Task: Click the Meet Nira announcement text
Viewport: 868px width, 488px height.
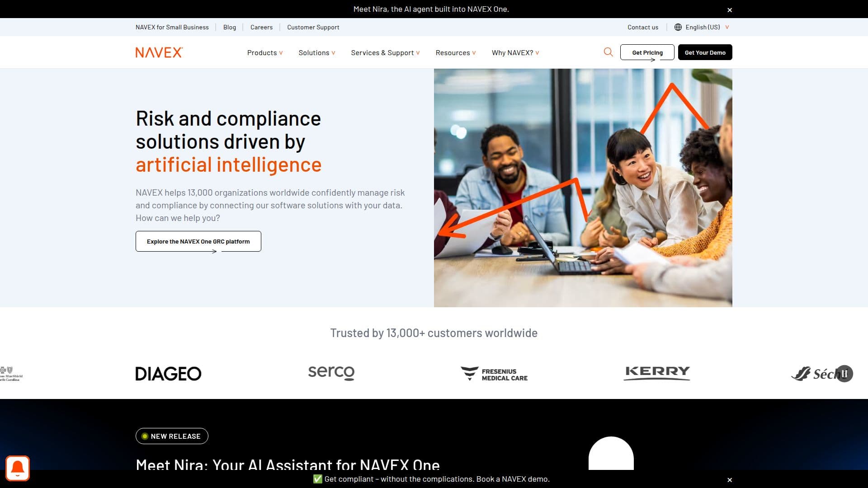Action: 431,9
